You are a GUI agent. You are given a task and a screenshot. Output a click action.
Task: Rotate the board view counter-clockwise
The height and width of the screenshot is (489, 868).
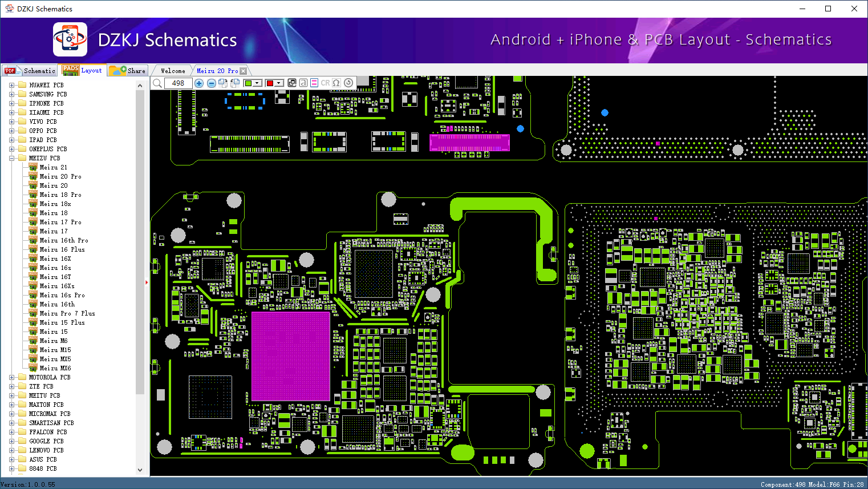pos(234,83)
